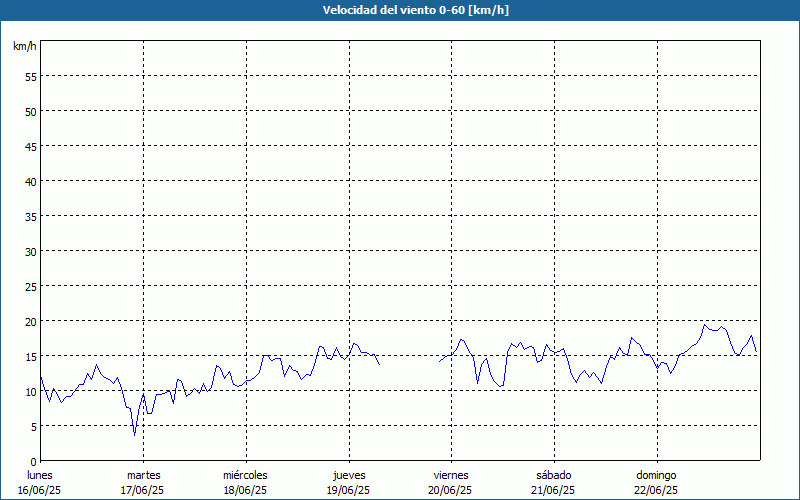Click the 25 value on the y-axis
Screen dimensions: 800x500
[30, 286]
